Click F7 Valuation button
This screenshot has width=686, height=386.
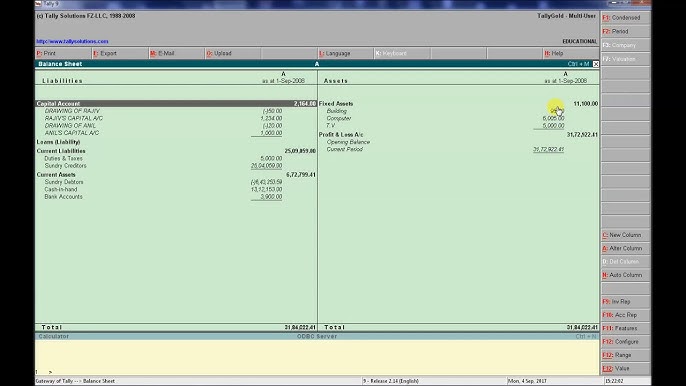pyautogui.click(x=625, y=59)
